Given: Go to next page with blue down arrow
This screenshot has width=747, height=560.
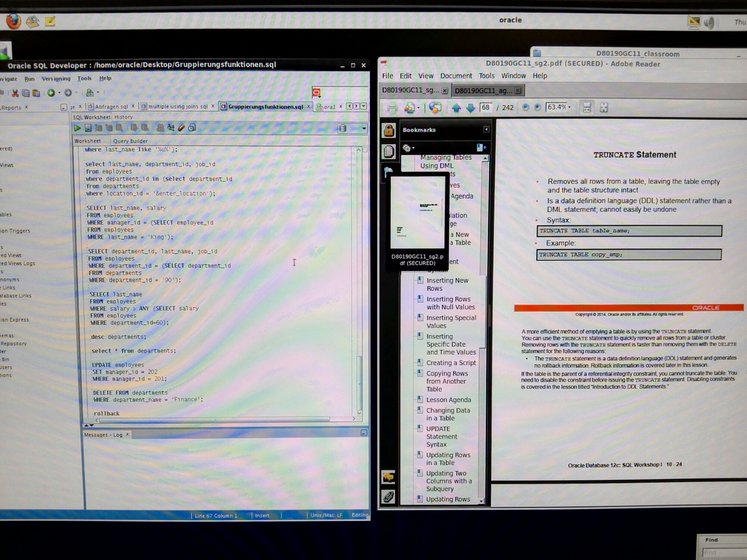Looking at the screenshot, I should tap(471, 108).
